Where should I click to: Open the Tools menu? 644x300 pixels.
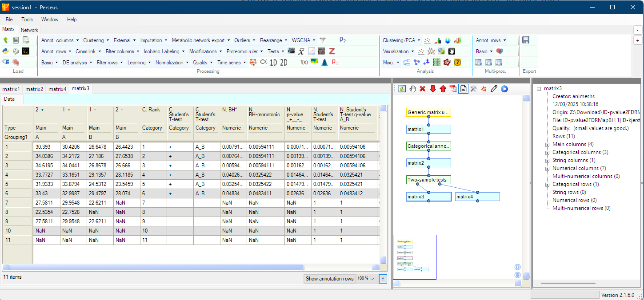[27, 20]
